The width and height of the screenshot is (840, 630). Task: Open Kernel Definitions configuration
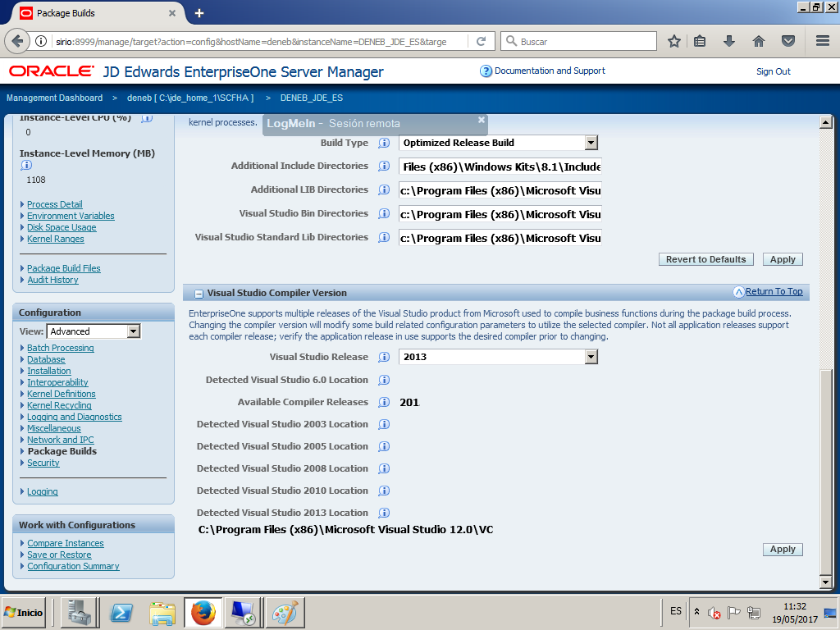point(61,394)
